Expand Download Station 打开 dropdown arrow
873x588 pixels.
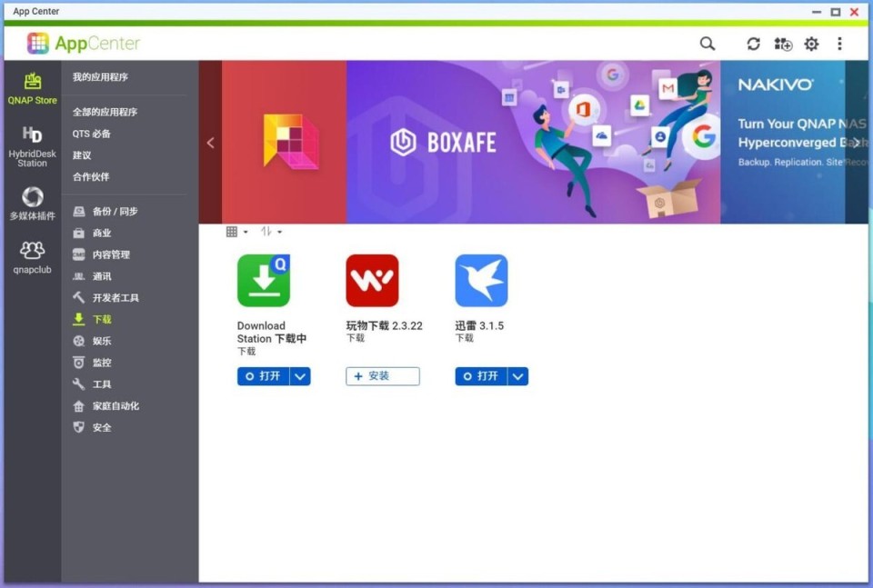click(x=300, y=376)
